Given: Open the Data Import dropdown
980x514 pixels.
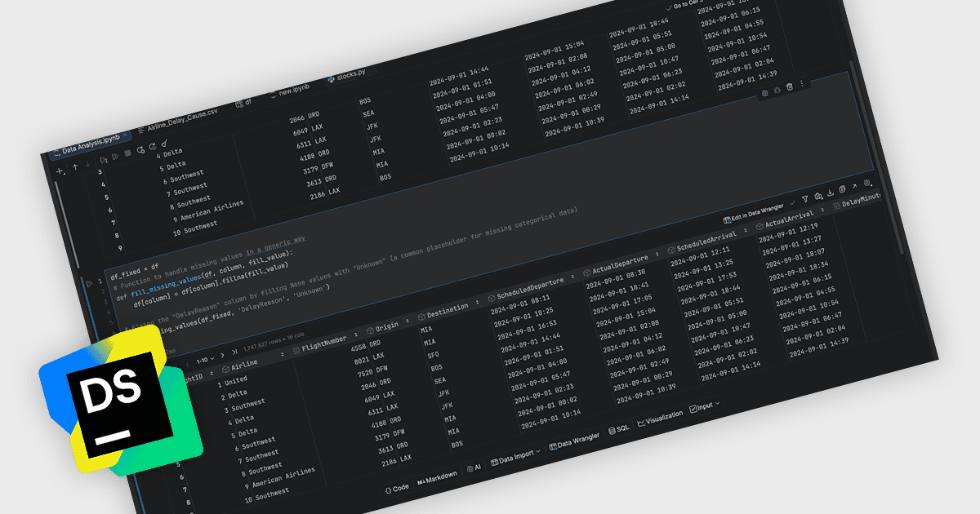Looking at the screenshot, I should pyautogui.click(x=515, y=457).
